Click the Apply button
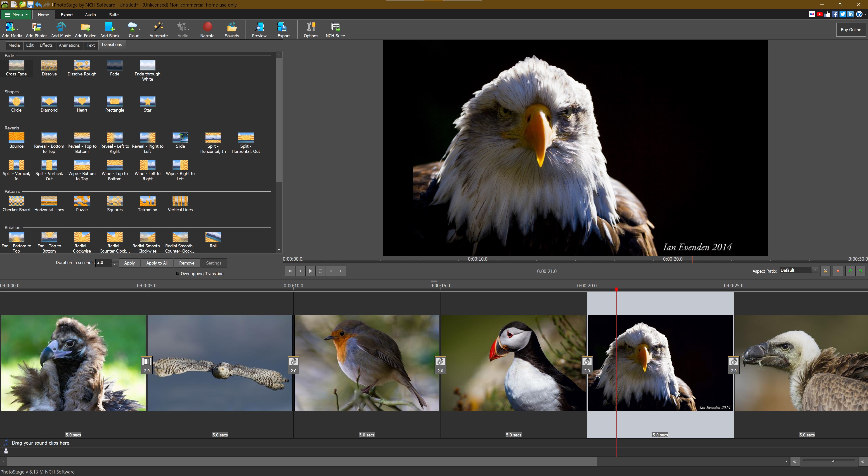Screen dimensions: 868x476 (129, 263)
